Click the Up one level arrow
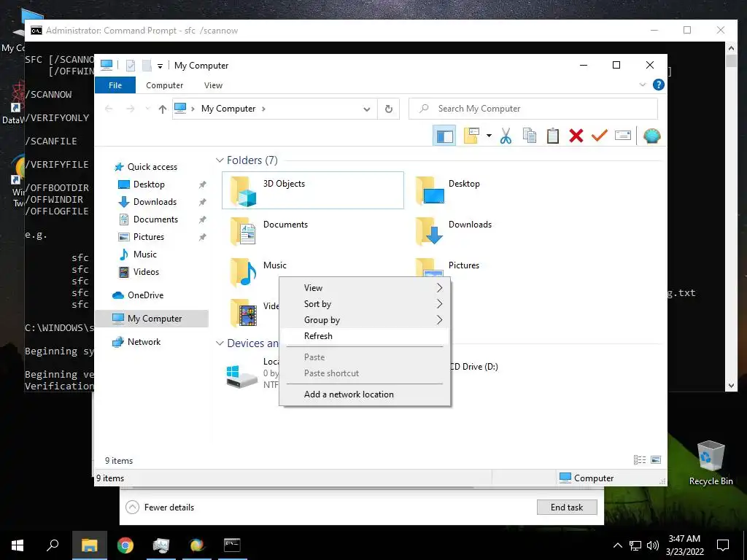 point(163,109)
